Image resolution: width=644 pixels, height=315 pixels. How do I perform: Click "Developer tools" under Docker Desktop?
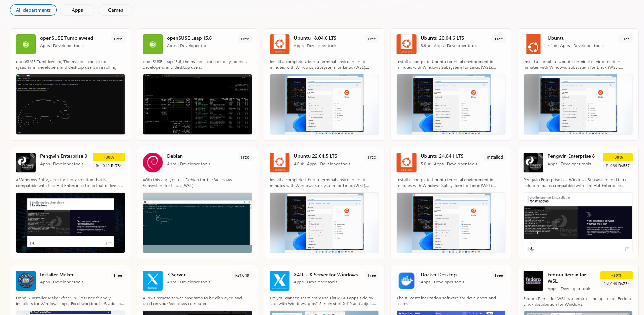(x=449, y=282)
